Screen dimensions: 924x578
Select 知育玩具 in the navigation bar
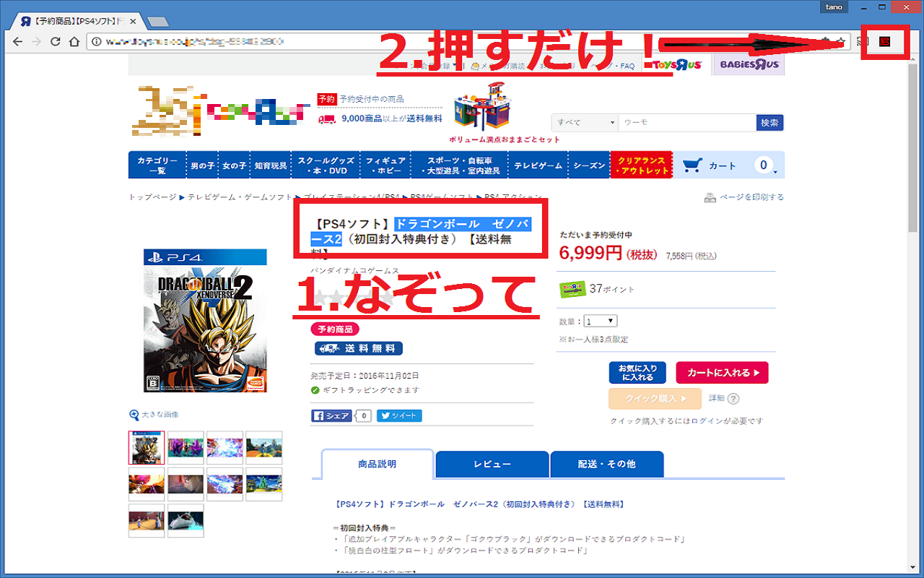tap(271, 165)
